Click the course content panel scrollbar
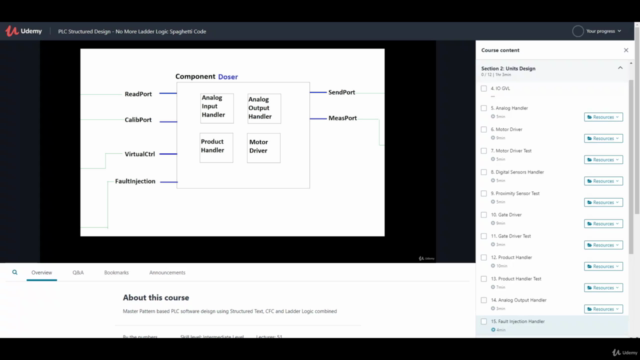640x360 pixels. point(631,167)
